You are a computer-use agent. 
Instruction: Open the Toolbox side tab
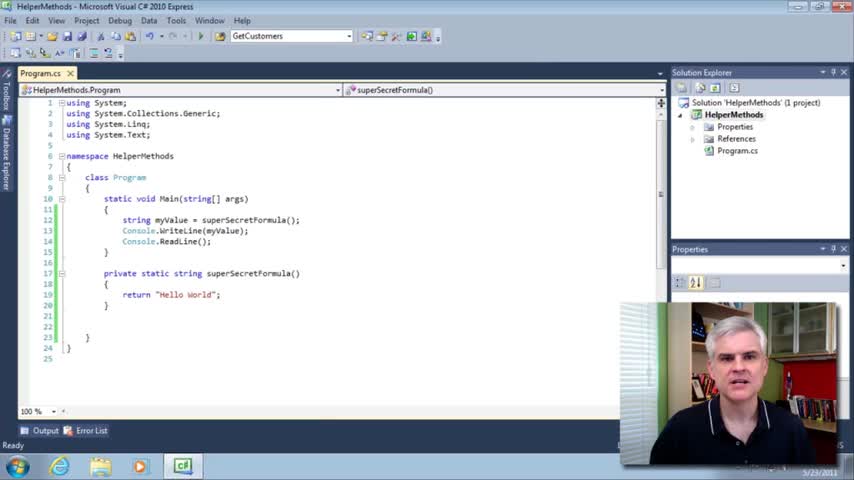[x=7, y=90]
